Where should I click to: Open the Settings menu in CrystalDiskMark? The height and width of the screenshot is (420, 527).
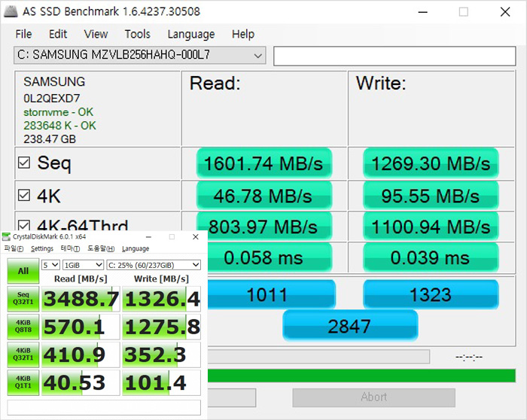click(x=42, y=248)
